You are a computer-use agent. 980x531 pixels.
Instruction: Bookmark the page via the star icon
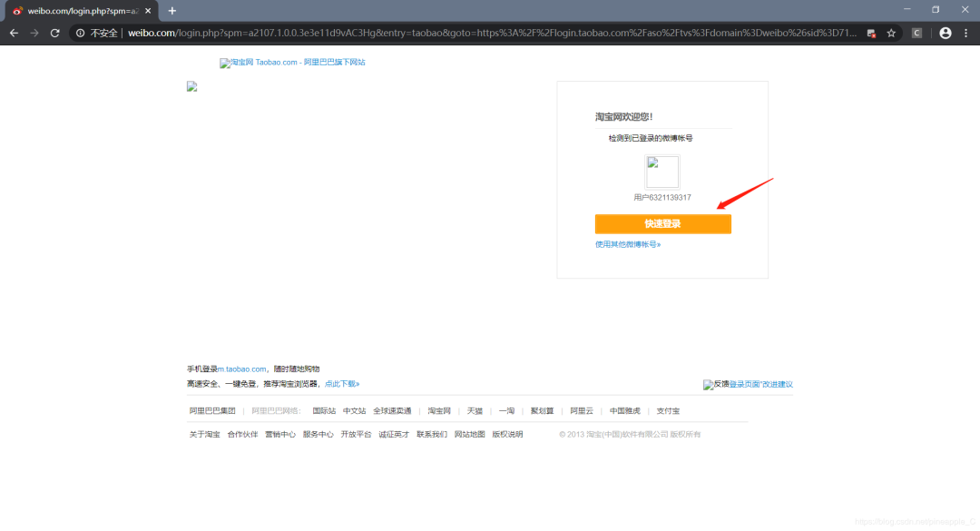[x=892, y=33]
